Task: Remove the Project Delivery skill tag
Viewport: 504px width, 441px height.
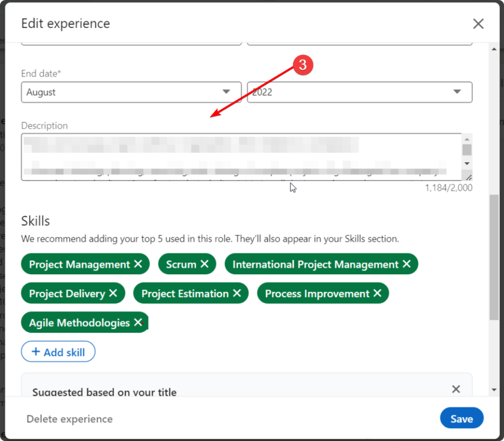Action: [x=113, y=294]
